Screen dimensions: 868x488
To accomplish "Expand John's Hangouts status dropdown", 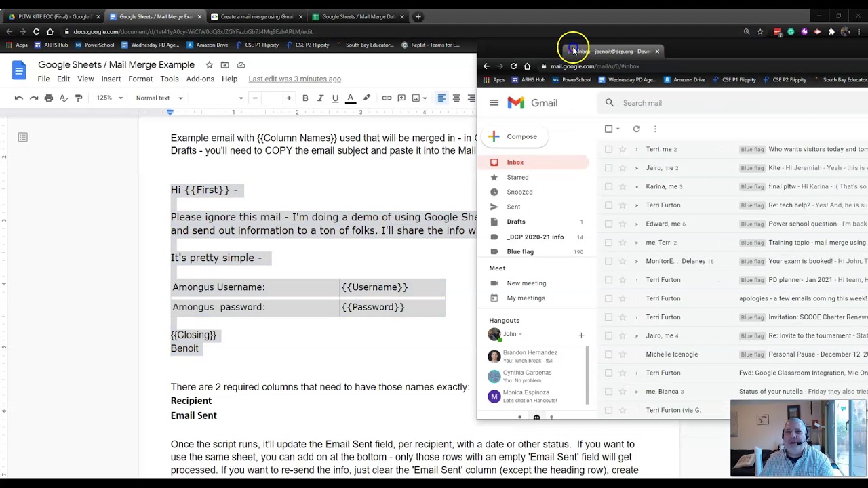I will pos(520,334).
